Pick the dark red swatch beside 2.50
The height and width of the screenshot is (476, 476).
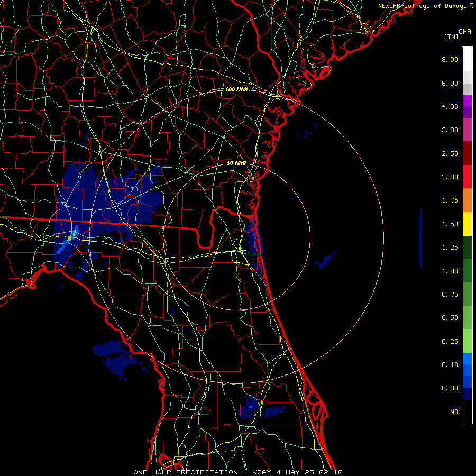point(467,153)
